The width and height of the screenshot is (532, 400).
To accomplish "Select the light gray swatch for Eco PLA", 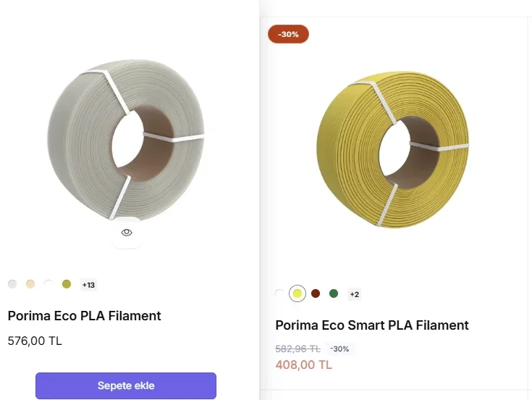I will (x=12, y=284).
